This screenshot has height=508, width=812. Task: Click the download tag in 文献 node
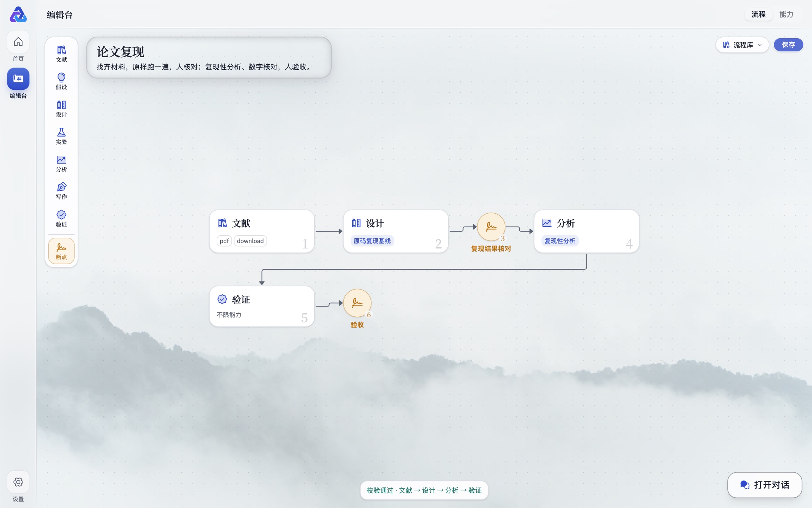pyautogui.click(x=250, y=241)
